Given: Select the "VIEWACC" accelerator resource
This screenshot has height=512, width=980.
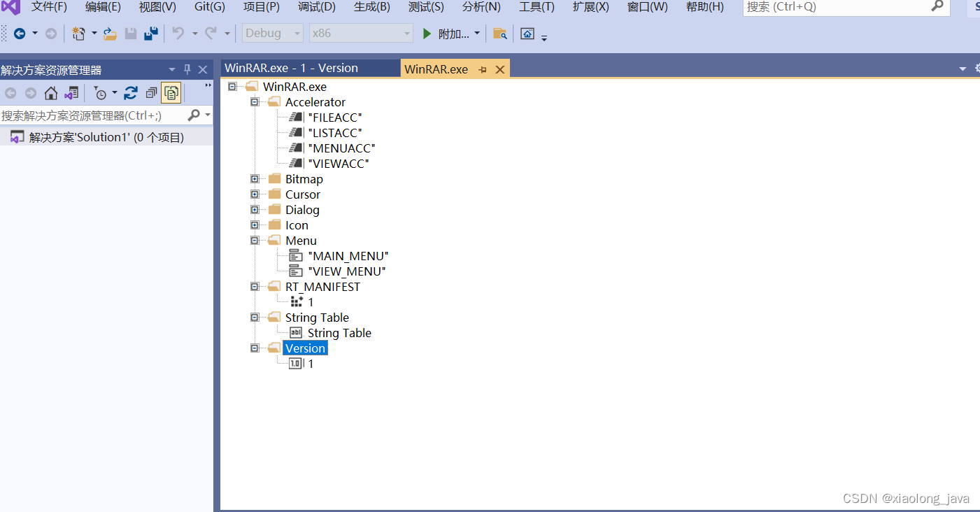Looking at the screenshot, I should click(339, 164).
